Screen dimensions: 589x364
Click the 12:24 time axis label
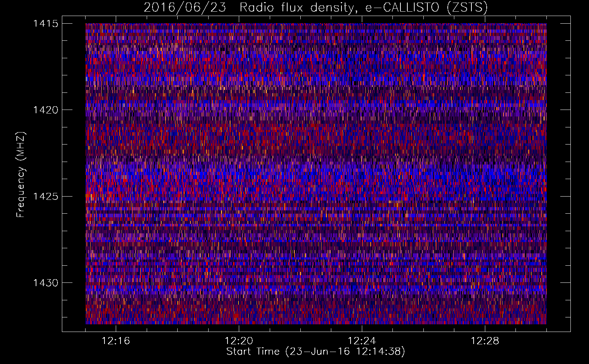click(x=362, y=341)
